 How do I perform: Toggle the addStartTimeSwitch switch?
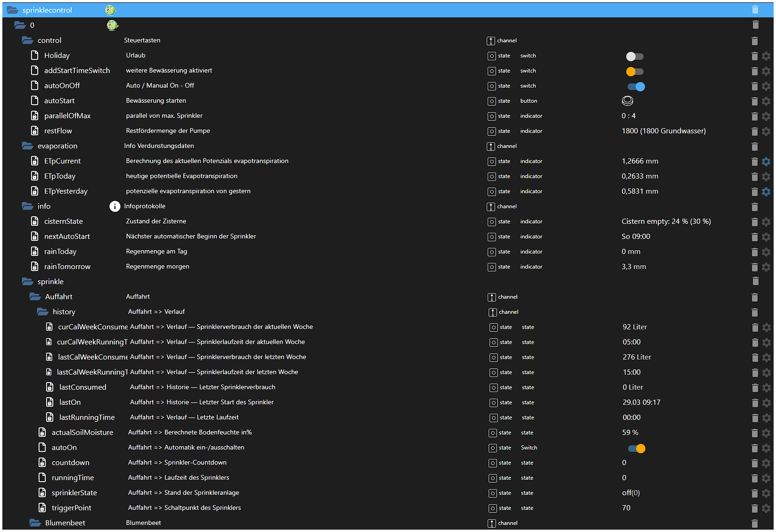click(x=635, y=72)
